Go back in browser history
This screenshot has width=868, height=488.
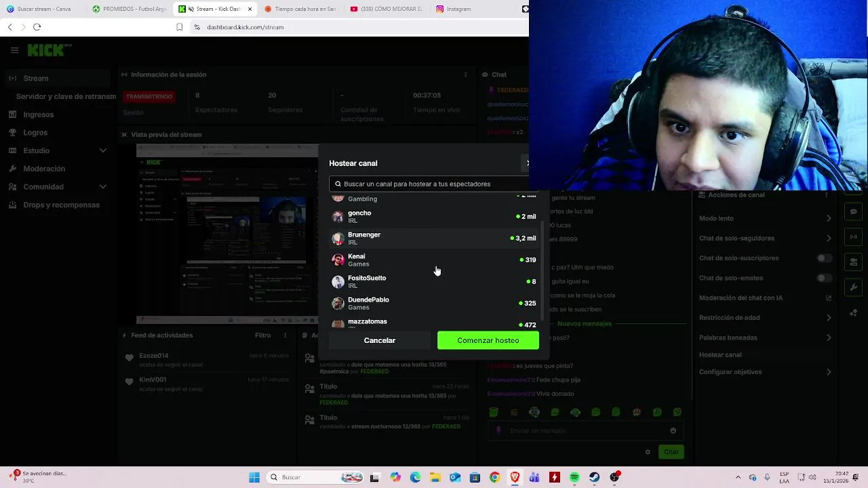[x=9, y=27]
